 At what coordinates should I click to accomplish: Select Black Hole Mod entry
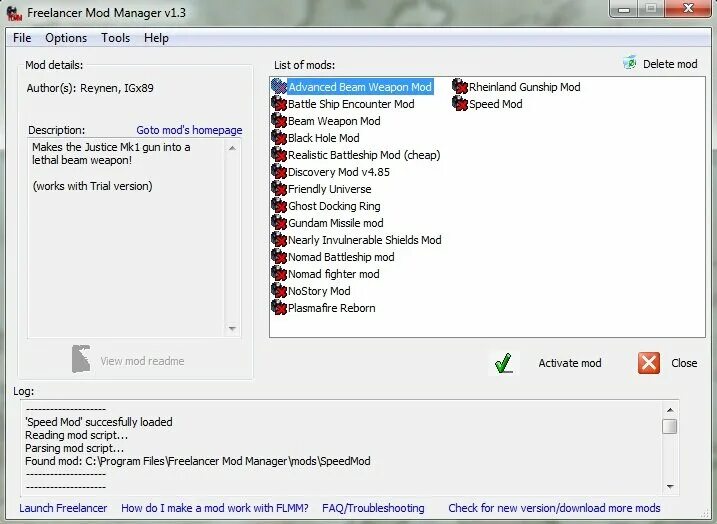(324, 138)
